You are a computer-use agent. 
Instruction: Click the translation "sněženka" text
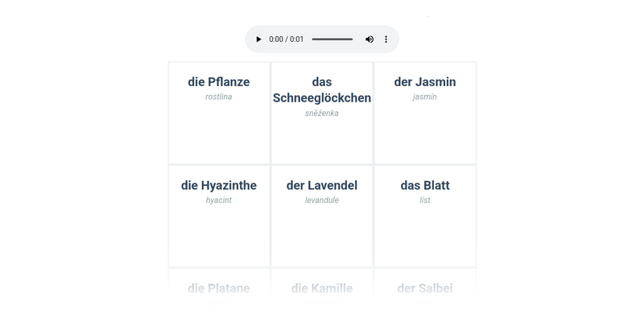click(x=322, y=114)
